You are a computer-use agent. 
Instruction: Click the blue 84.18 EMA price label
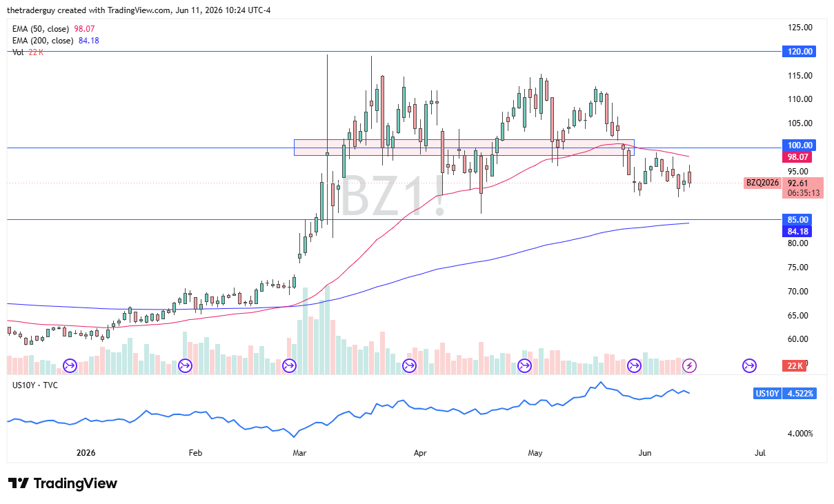click(x=798, y=230)
